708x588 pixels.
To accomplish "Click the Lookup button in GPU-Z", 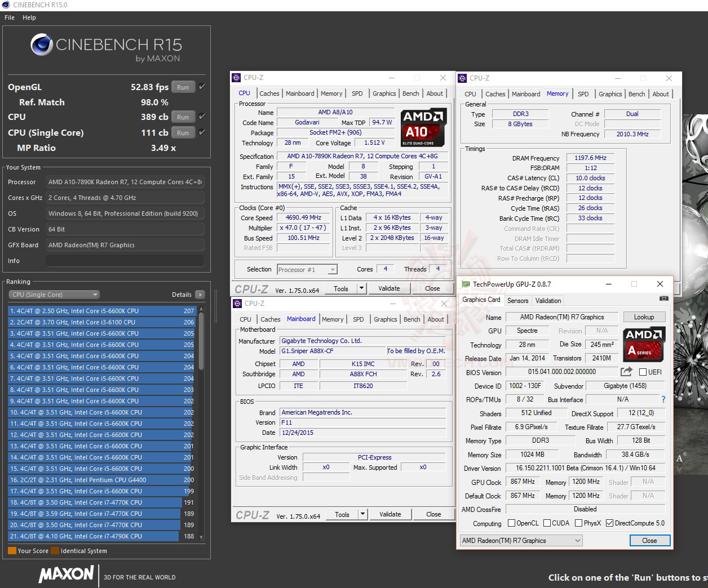I will tap(644, 317).
